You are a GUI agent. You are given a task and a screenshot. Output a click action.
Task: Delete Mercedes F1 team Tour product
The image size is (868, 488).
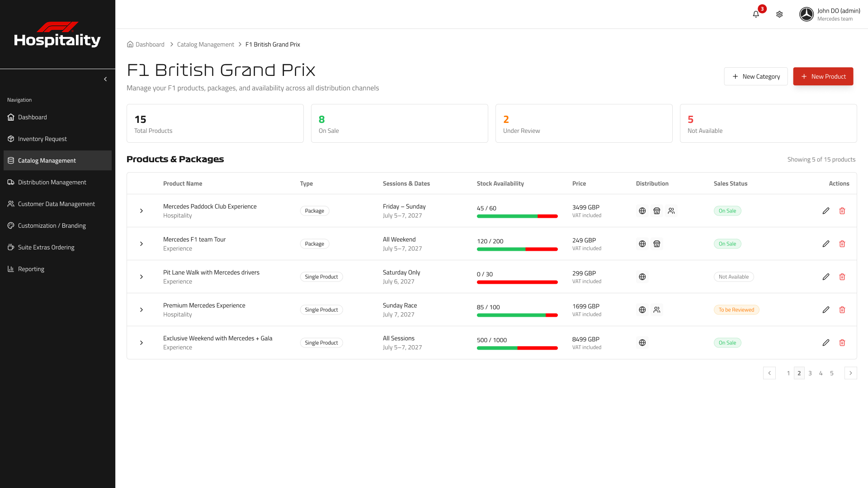click(842, 244)
